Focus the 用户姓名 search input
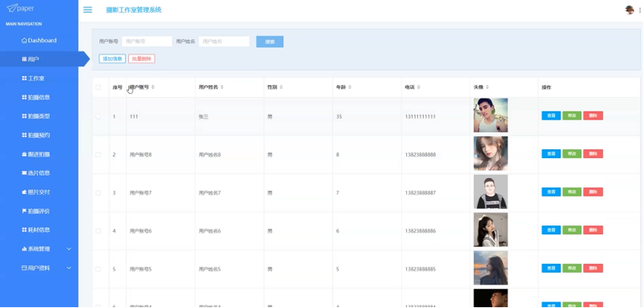Viewport: 644px width, 308px height. (x=223, y=42)
